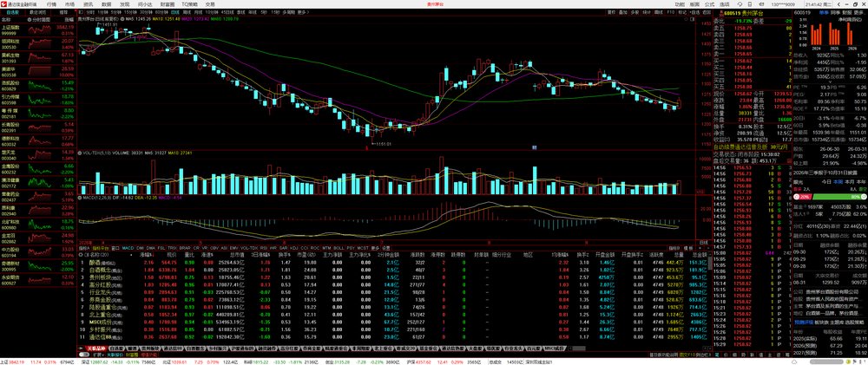Select the 5分钟 chart period
This screenshot has height=365, width=868.
[x=116, y=12]
